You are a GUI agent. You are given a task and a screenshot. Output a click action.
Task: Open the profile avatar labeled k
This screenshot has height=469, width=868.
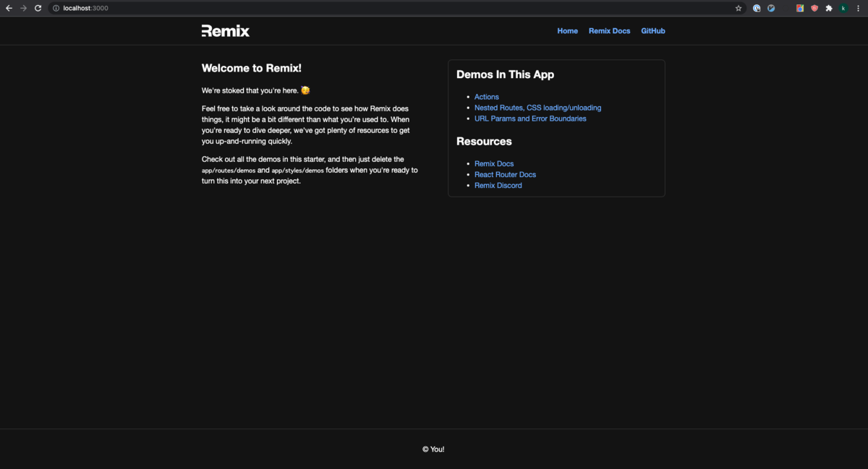(x=843, y=8)
